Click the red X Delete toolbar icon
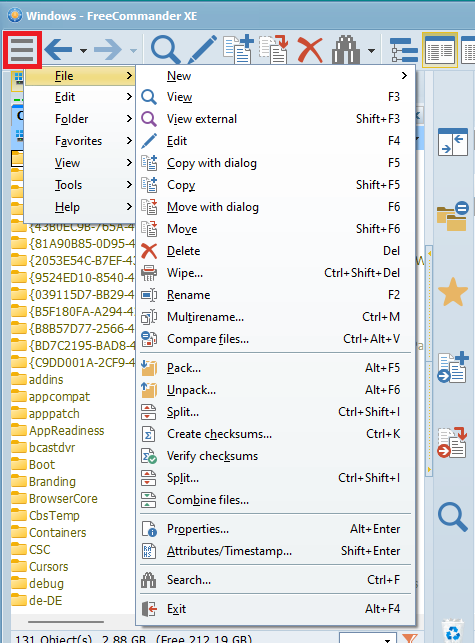Image resolution: width=475 pixels, height=643 pixels. point(310,50)
